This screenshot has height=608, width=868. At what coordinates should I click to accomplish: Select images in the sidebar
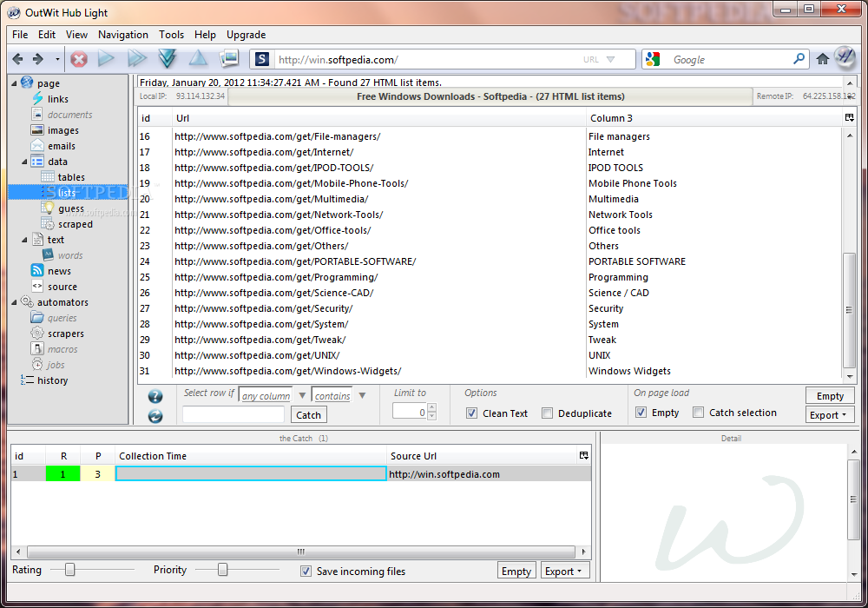[63, 130]
